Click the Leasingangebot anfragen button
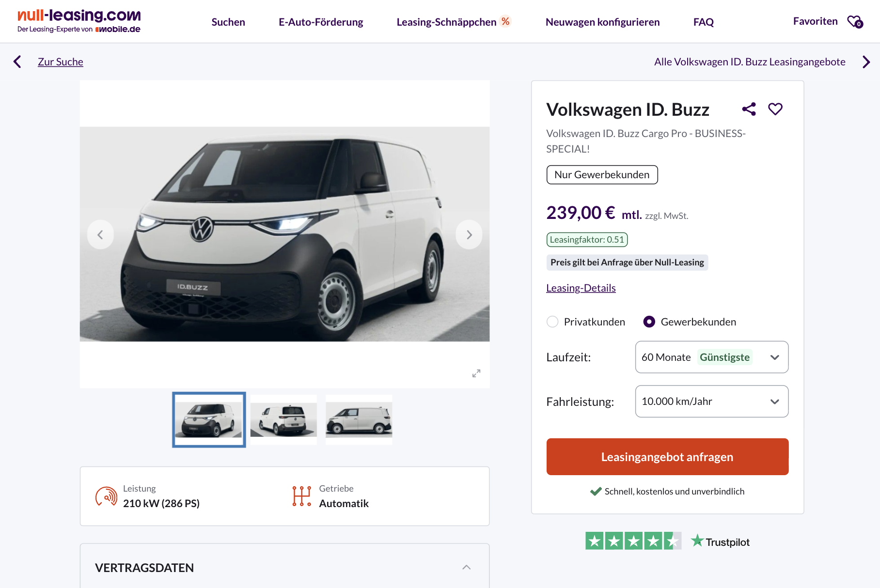This screenshot has height=588, width=880. pos(667,457)
